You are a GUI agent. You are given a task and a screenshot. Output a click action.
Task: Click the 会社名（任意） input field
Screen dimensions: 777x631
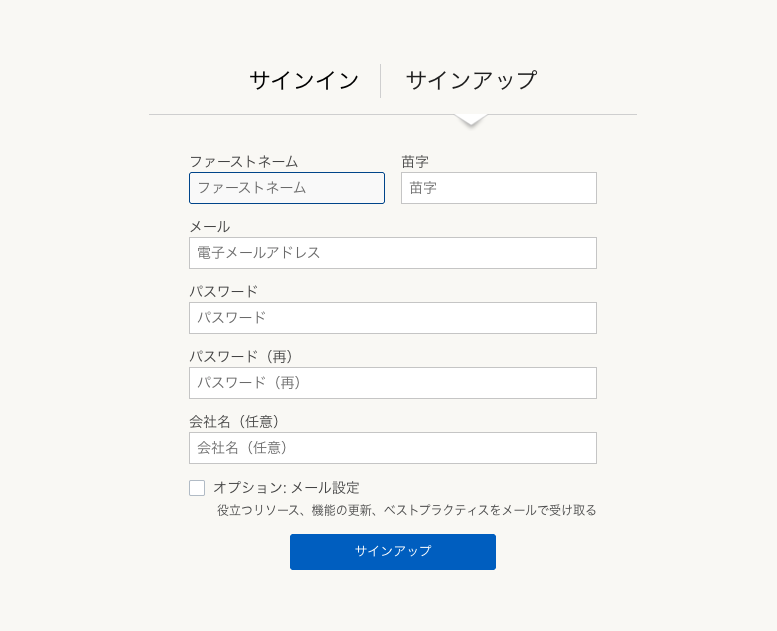392,448
